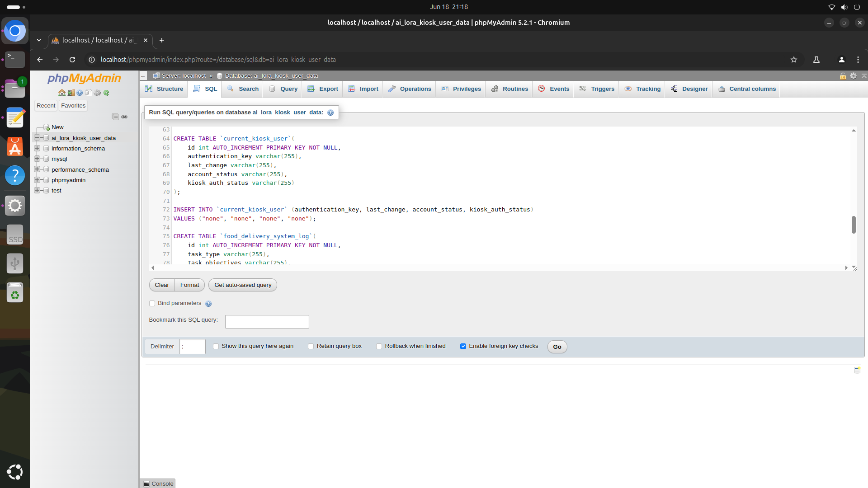Go to the Operations tab
Screen dimensions: 868x488
tap(410, 89)
